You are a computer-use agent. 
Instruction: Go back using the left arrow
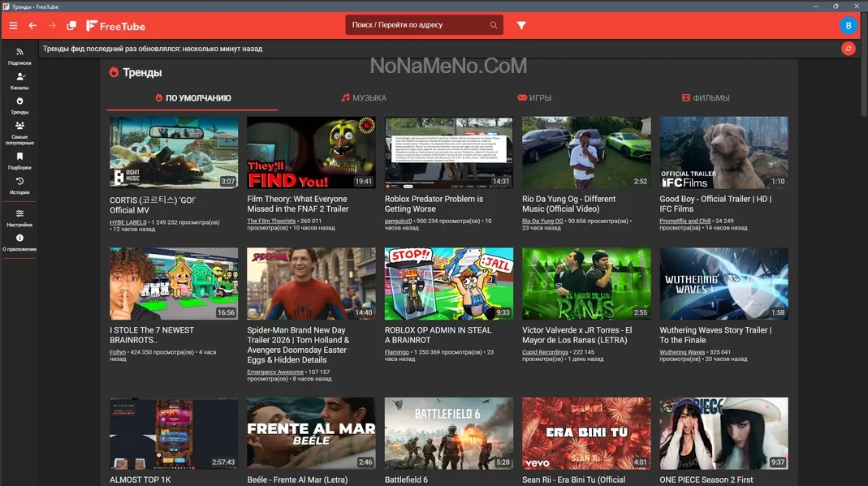(32, 25)
